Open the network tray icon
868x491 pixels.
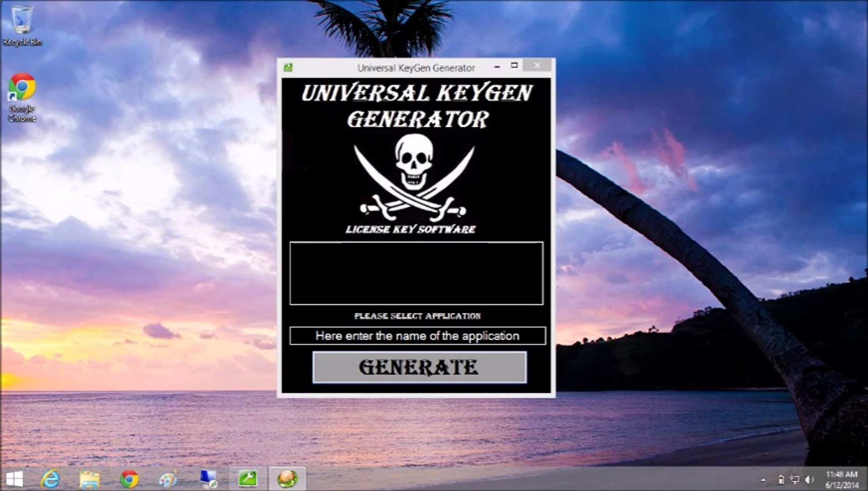click(795, 480)
